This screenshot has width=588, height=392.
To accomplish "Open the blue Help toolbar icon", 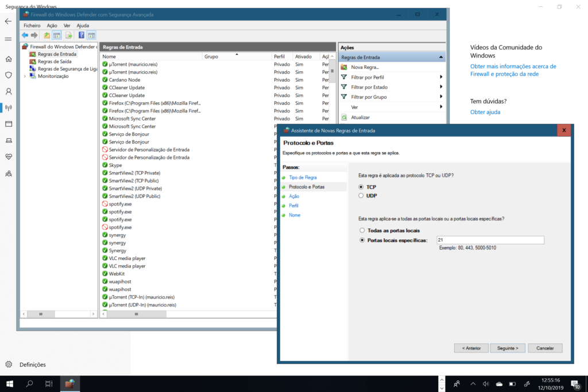I will point(82,35).
